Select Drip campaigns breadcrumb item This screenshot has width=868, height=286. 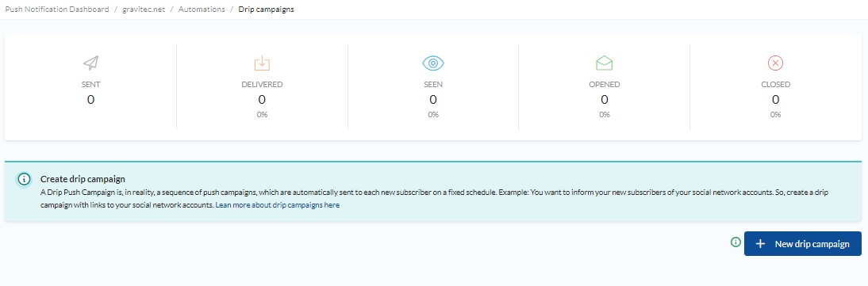tap(267, 10)
